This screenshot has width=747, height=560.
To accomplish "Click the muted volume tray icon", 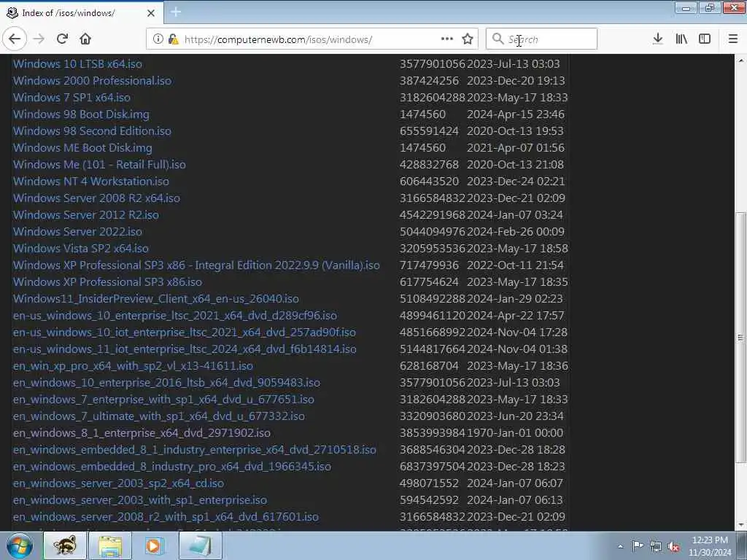I will point(673,546).
